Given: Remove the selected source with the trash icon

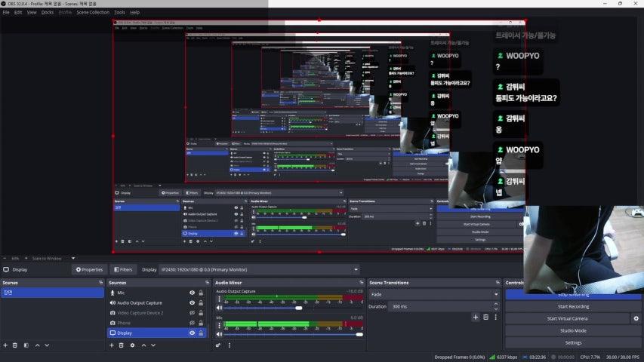Looking at the screenshot, I should click(122, 345).
